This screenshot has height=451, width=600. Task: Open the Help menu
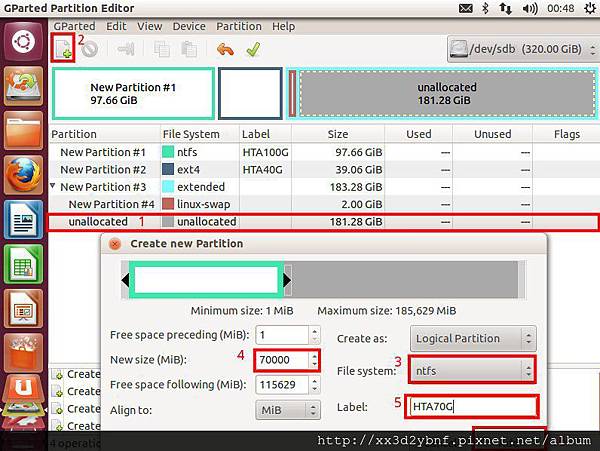[x=284, y=26]
